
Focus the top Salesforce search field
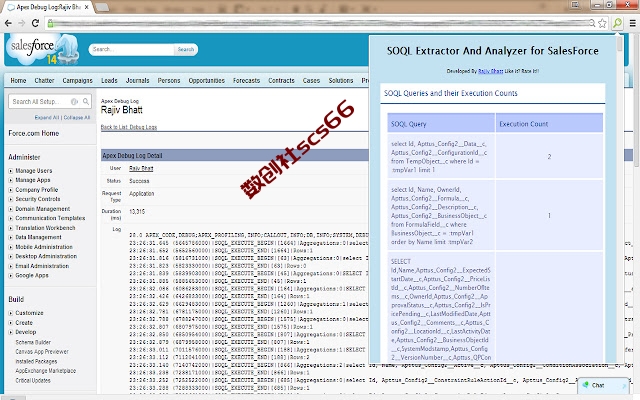pos(131,49)
